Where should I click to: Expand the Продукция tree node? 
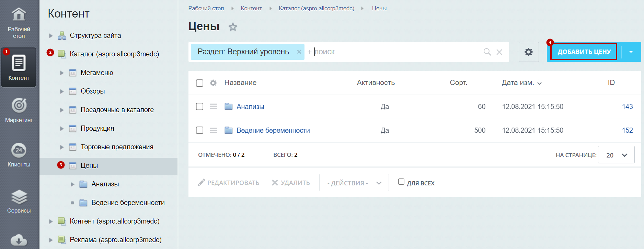(62, 128)
